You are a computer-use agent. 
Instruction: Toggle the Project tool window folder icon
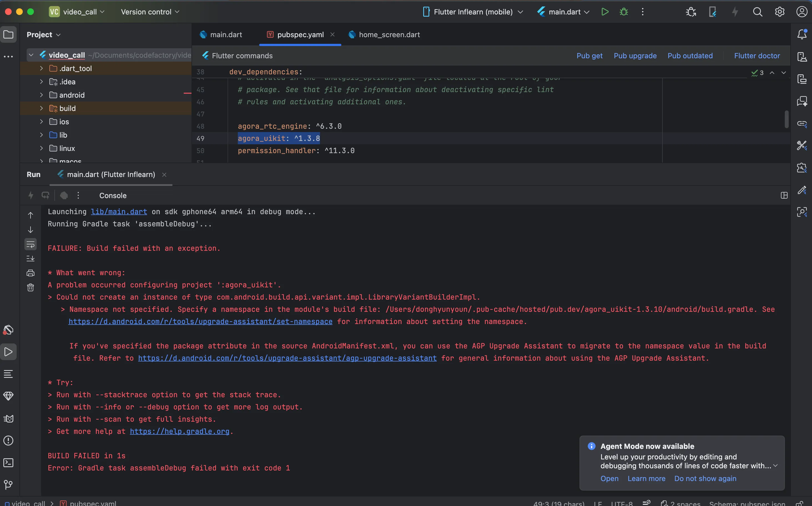[x=8, y=34]
